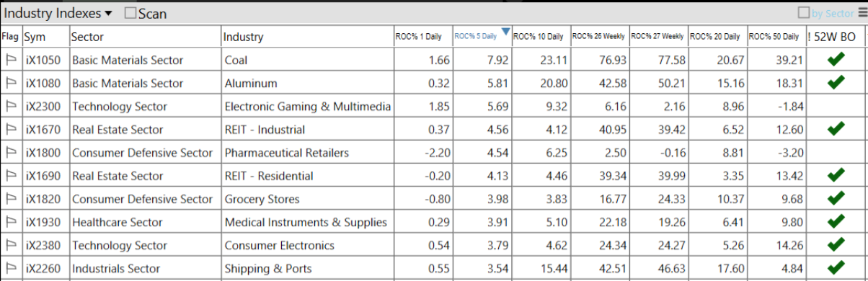This screenshot has height=281, width=868.
Task: Click the 52W BO checkmark for Coal
Action: (836, 60)
